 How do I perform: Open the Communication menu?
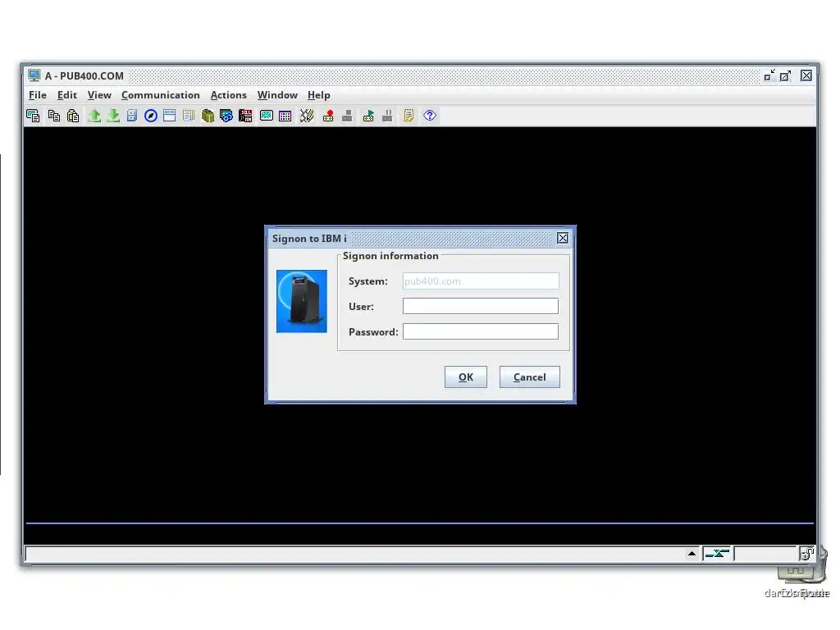click(160, 95)
